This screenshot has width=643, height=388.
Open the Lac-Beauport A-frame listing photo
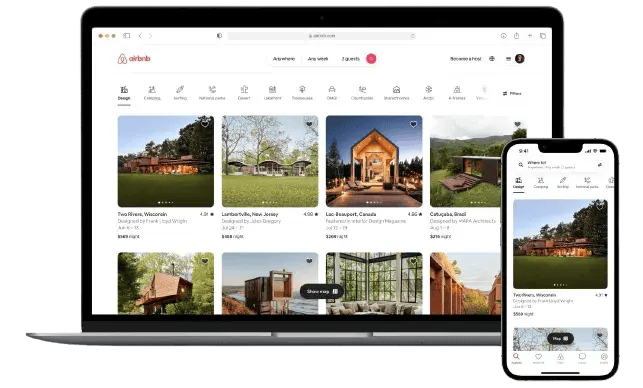[x=374, y=161]
